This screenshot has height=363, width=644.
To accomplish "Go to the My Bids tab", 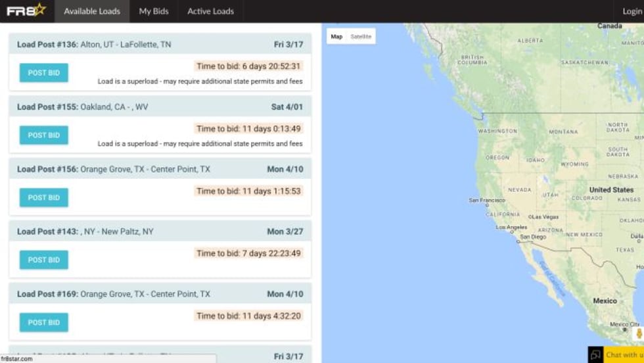I will 154,11.
